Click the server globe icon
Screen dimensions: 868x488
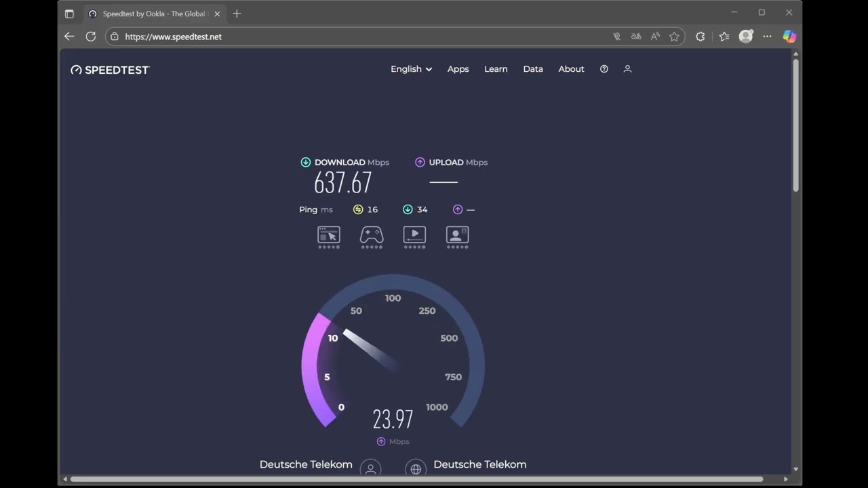416,468
